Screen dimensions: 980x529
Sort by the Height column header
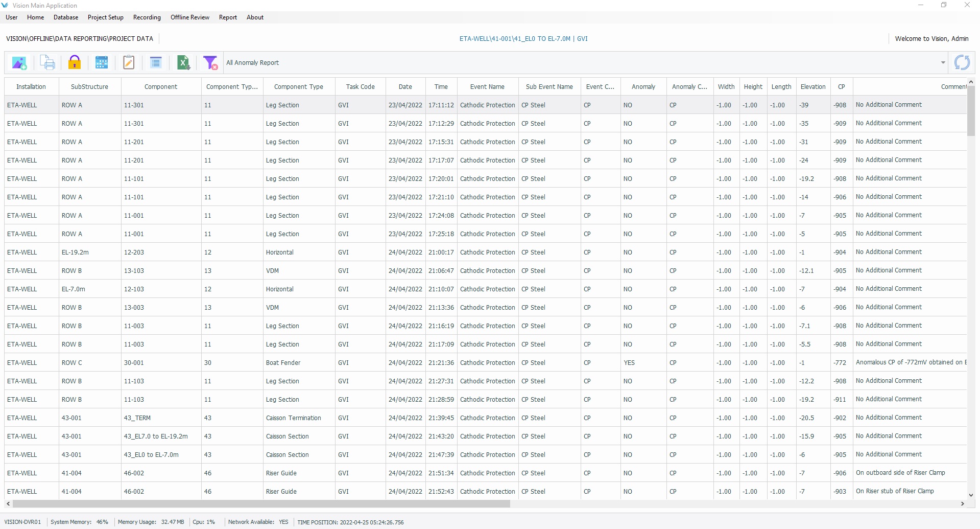[x=753, y=87]
